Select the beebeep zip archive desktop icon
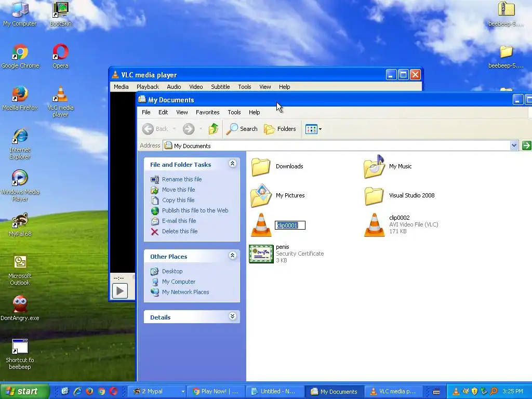532x399 pixels. (x=506, y=14)
